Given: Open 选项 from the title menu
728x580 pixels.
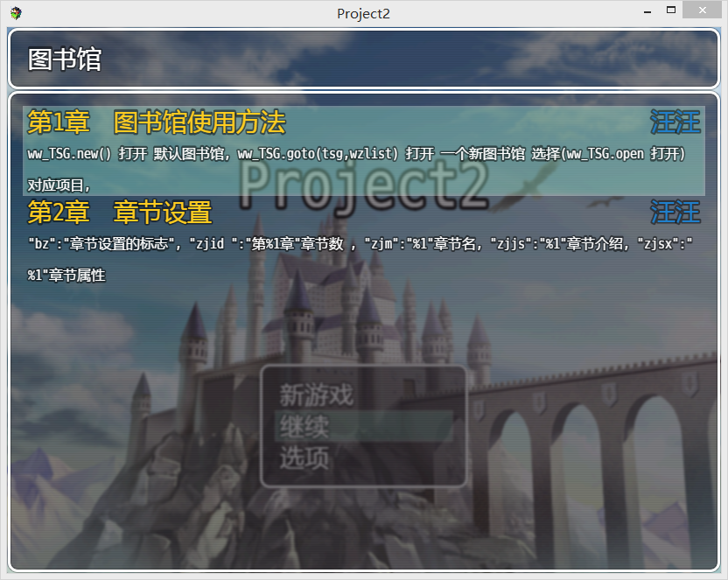Looking at the screenshot, I should pos(304,458).
